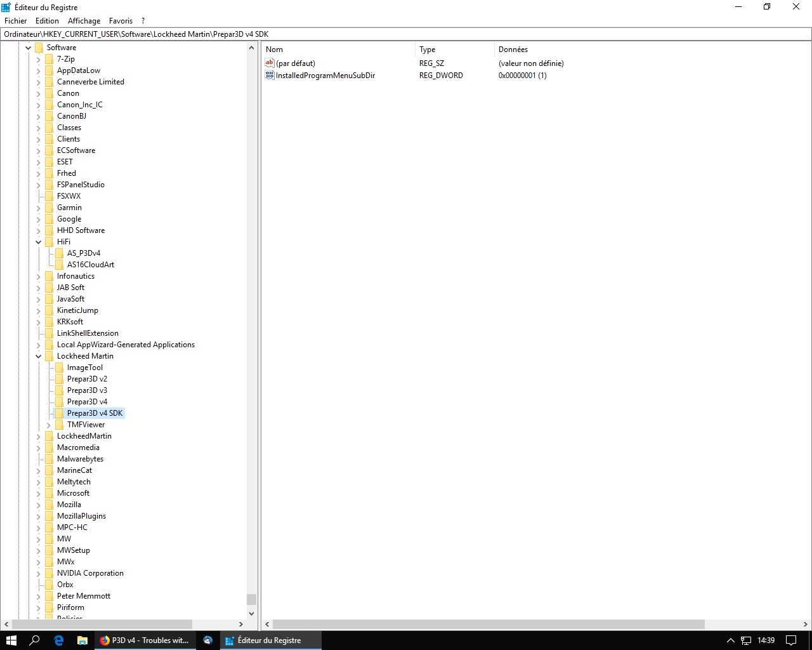The image size is (812, 650).
Task: Launch Microsoft Edge from taskbar
Action: pos(59,640)
